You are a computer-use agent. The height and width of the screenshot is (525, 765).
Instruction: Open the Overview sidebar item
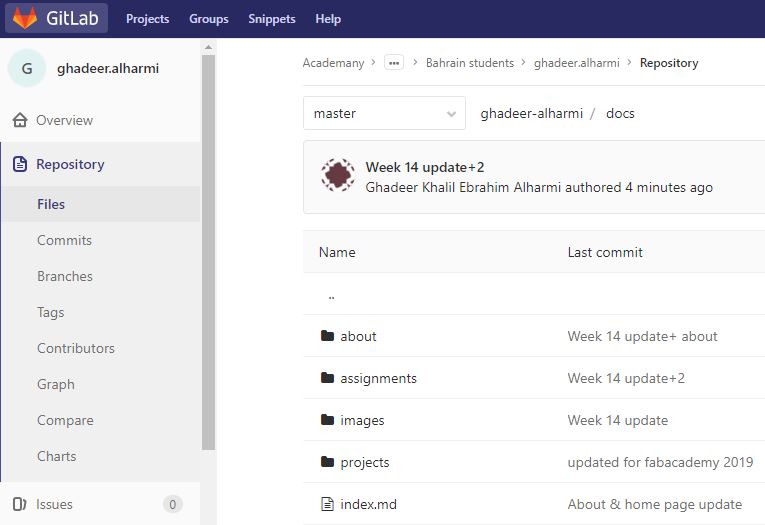tap(100, 120)
